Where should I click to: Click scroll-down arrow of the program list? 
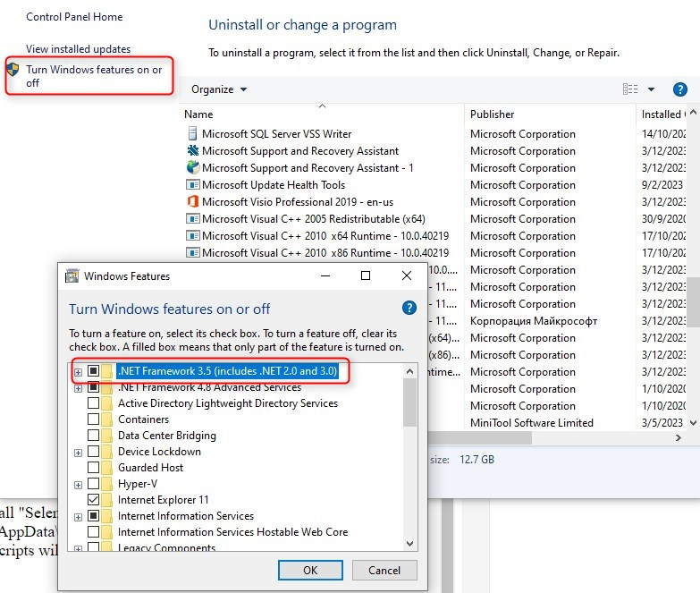pyautogui.click(x=693, y=422)
